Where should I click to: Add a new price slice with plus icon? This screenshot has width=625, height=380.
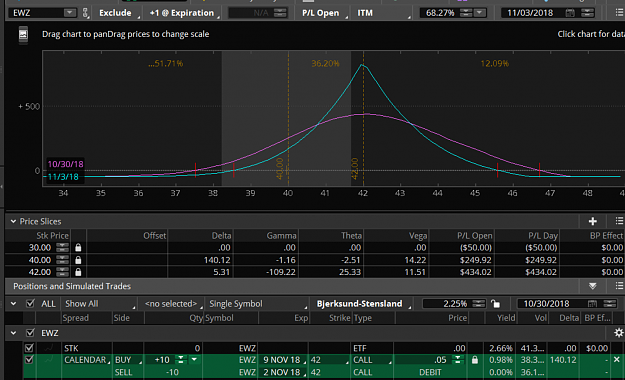593,221
